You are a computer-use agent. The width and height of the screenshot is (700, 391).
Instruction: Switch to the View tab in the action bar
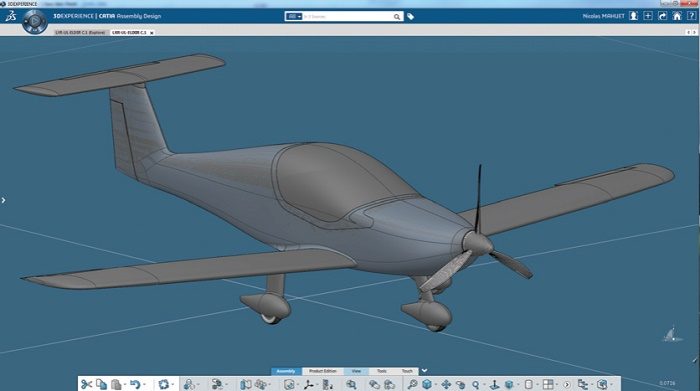(356, 371)
